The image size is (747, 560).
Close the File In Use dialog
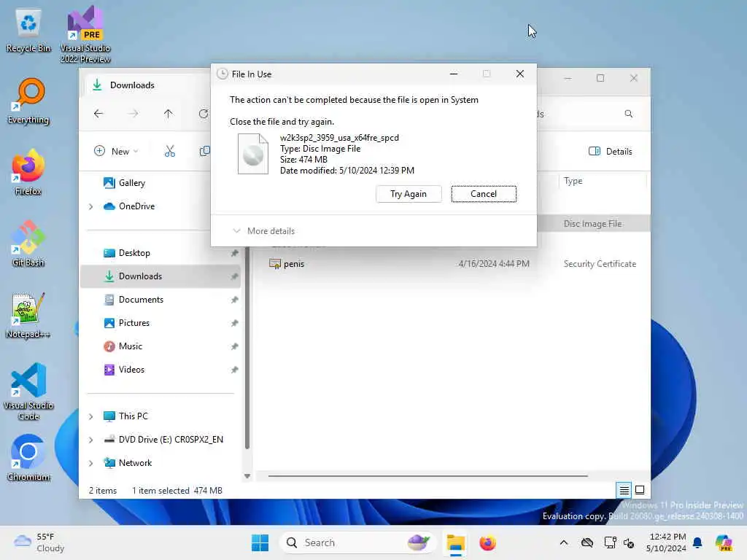coord(519,74)
